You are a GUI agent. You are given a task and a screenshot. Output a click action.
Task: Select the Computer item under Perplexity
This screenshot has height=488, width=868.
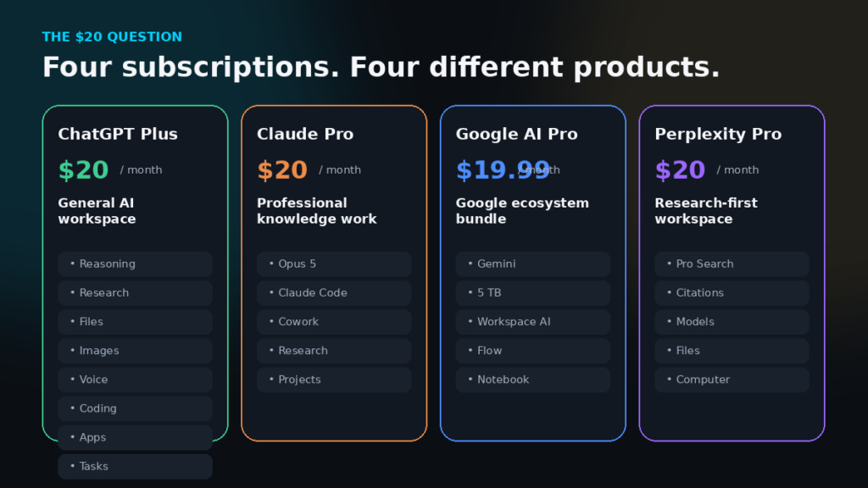pyautogui.click(x=732, y=380)
